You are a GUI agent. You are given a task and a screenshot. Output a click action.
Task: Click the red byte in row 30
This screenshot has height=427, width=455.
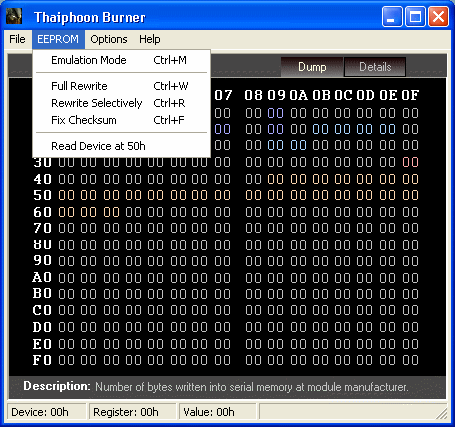410,162
